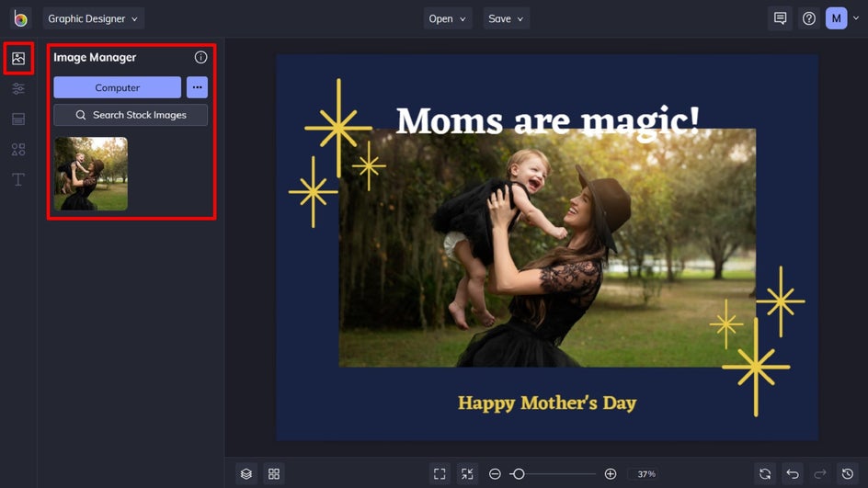This screenshot has width=868, height=488.
Task: Click the undo arrow icon
Action: pos(793,473)
